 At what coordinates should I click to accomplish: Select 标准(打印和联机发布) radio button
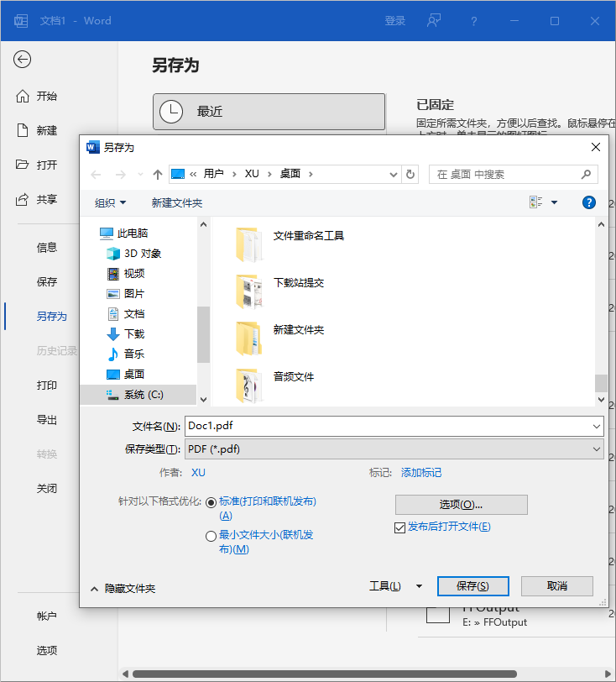pos(211,503)
